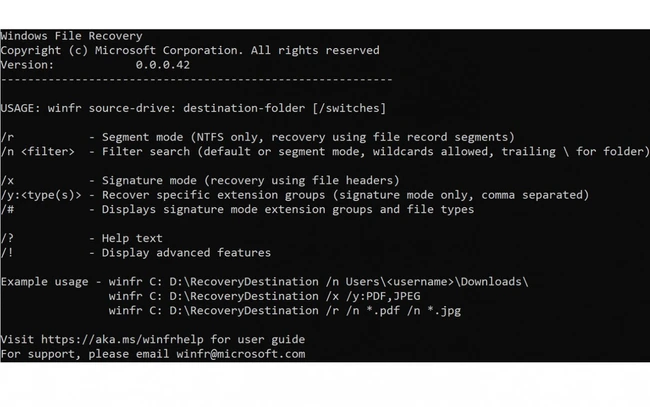
Task: Click the dashed separator line
Action: tap(196, 80)
